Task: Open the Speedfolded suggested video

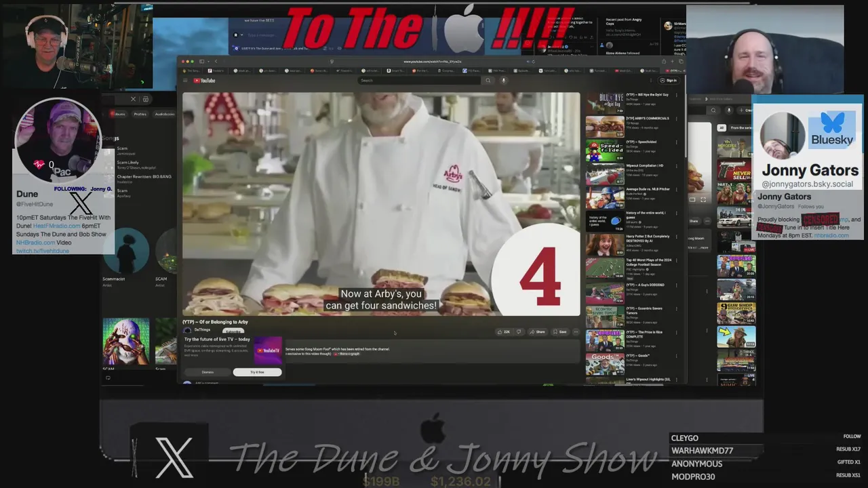Action: [x=605, y=151]
